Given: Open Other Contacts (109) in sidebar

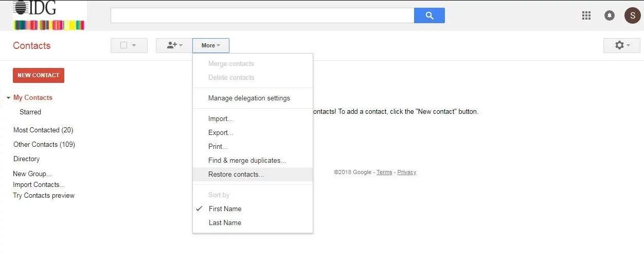Looking at the screenshot, I should click(x=44, y=144).
